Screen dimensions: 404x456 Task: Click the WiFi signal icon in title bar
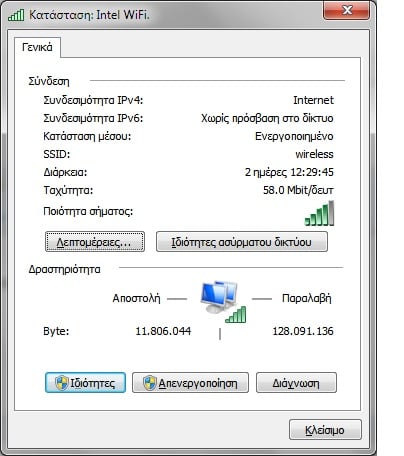tap(16, 15)
